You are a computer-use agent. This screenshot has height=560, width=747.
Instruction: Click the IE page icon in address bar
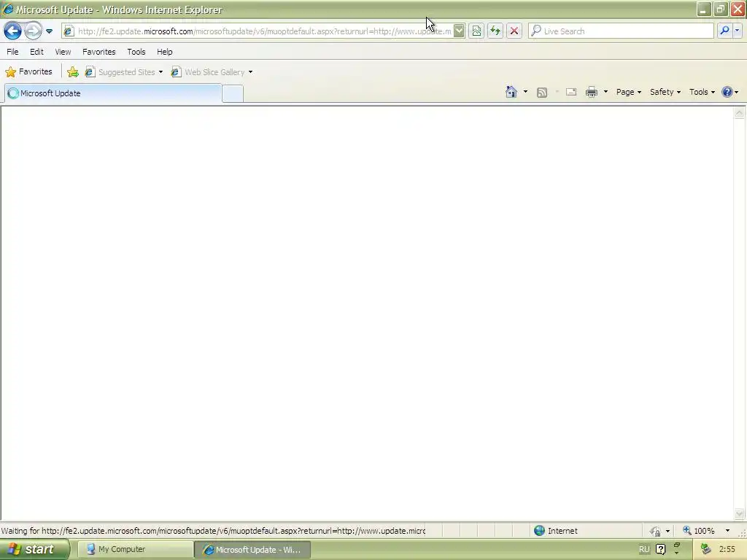point(69,31)
